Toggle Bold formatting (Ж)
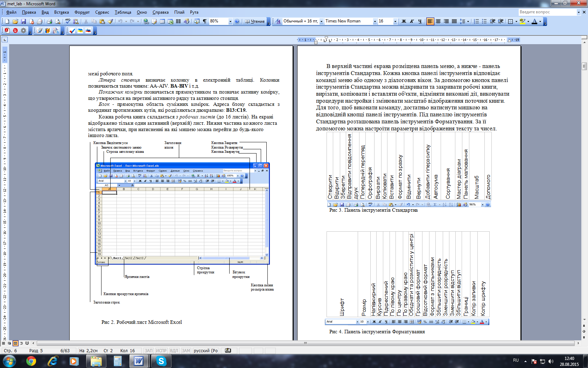Viewport: 588px width, 368px height. [404, 21]
